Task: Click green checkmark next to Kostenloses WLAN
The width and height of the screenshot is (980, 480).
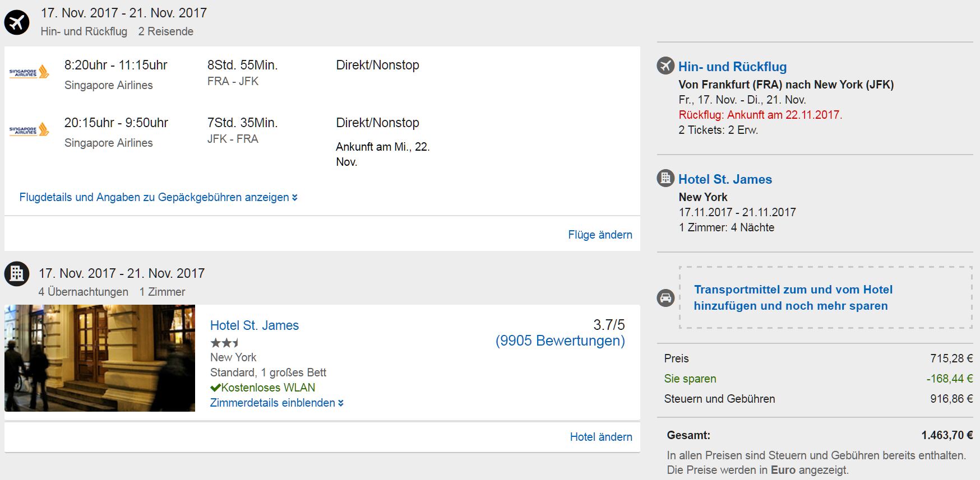Action: click(215, 388)
